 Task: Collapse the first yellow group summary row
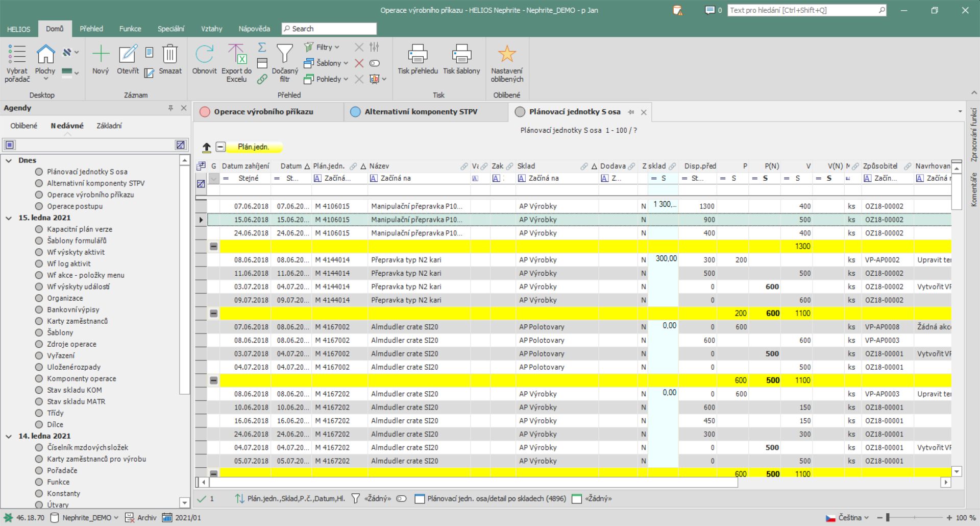(x=214, y=247)
